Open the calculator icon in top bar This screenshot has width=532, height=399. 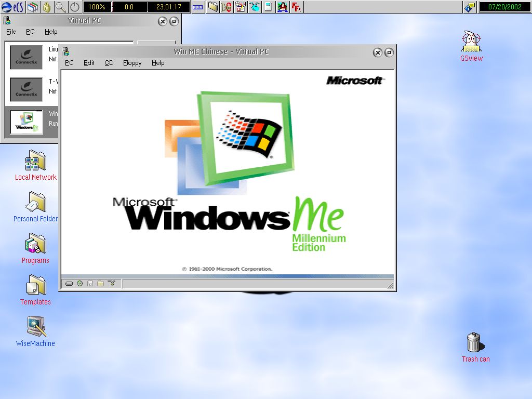click(x=268, y=7)
